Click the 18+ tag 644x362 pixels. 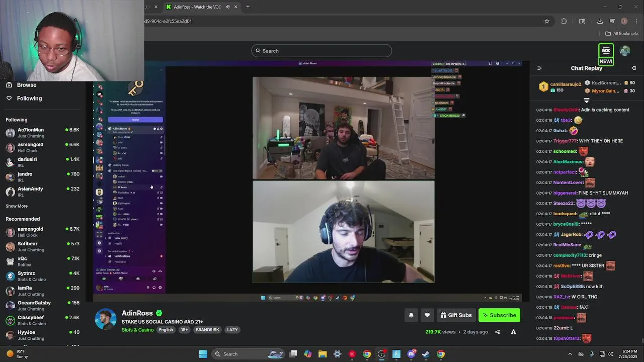tap(184, 330)
